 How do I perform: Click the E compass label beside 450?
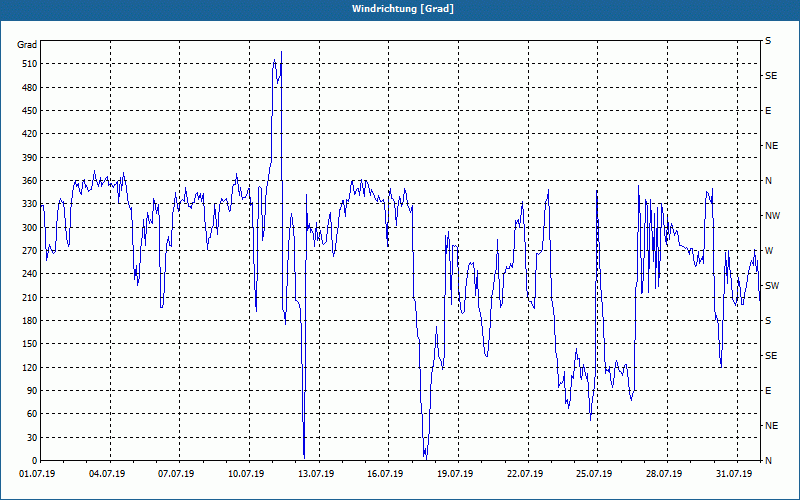768,111
